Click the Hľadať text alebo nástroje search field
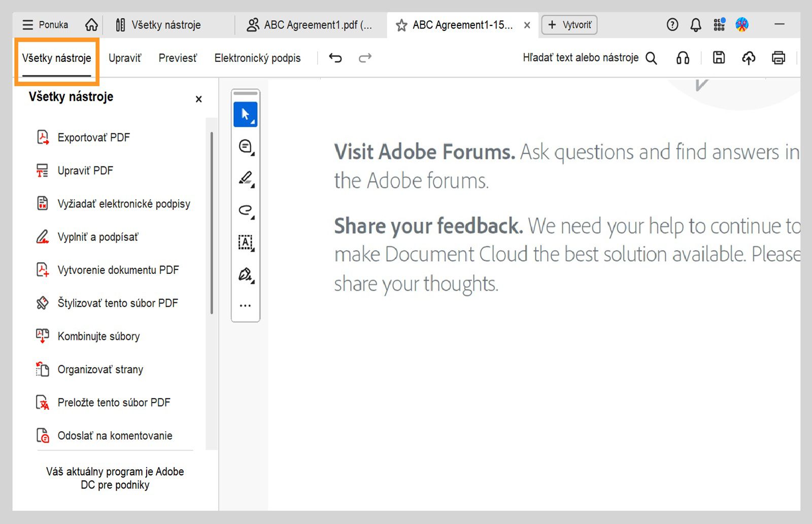The image size is (812, 524). (580, 57)
